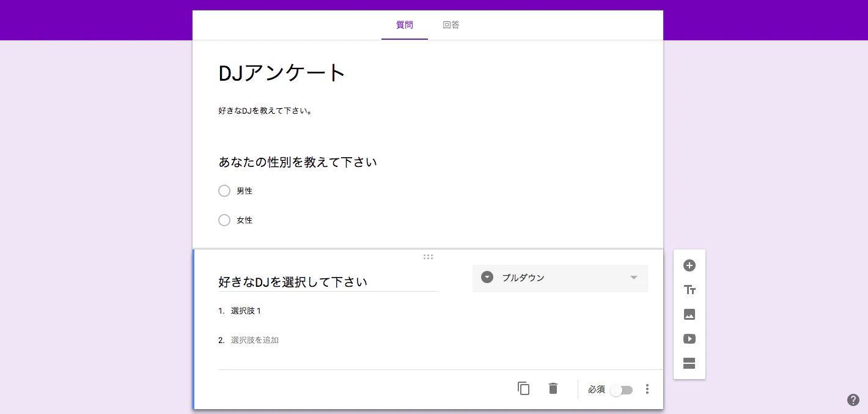Viewport: 868px width, 414px height.
Task: Click the add question plus icon
Action: [x=689, y=265]
